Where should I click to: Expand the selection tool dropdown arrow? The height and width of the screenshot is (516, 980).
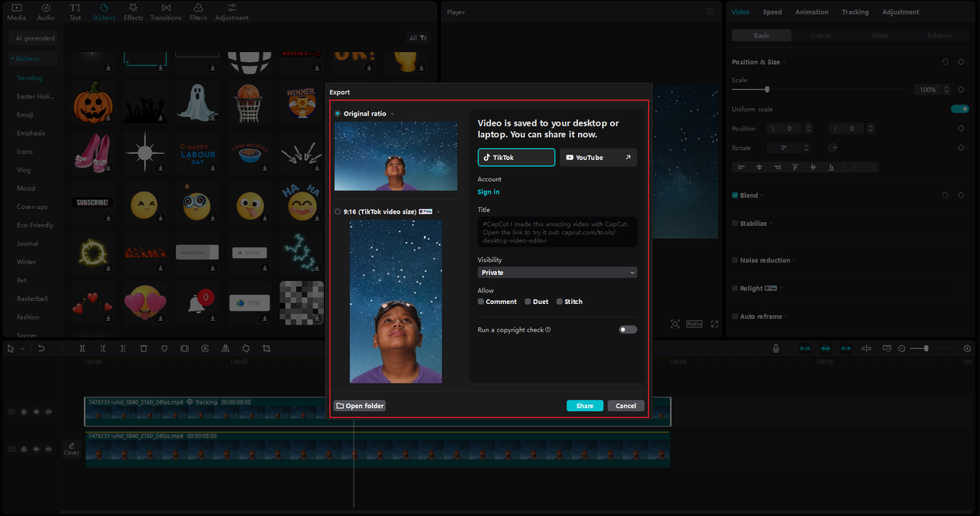(22, 349)
